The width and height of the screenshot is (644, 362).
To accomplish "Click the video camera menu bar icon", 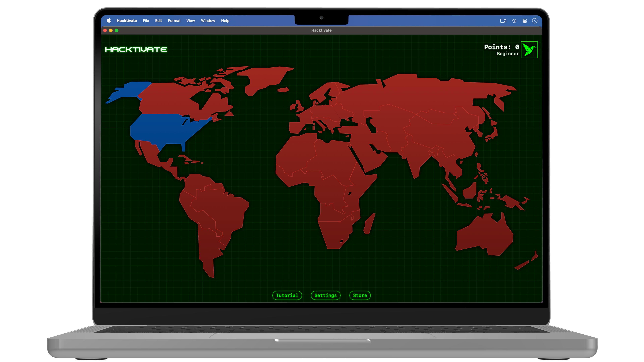I will [x=503, y=21].
